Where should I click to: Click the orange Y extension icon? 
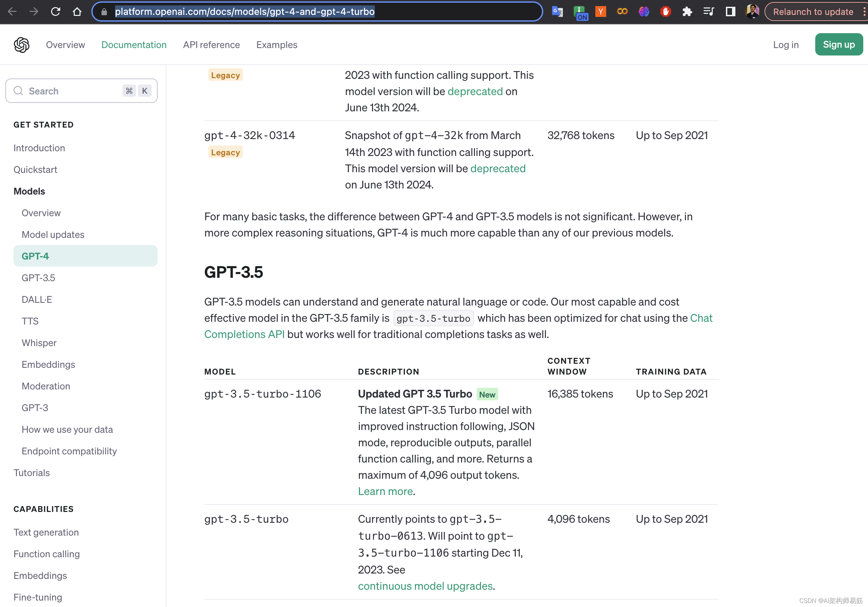pyautogui.click(x=600, y=12)
